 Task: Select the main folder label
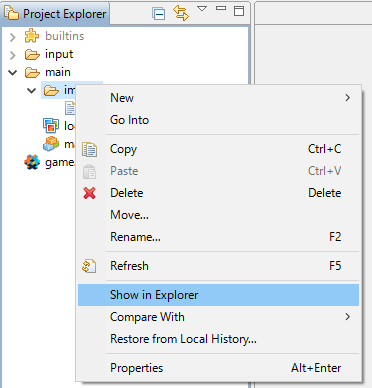(58, 72)
